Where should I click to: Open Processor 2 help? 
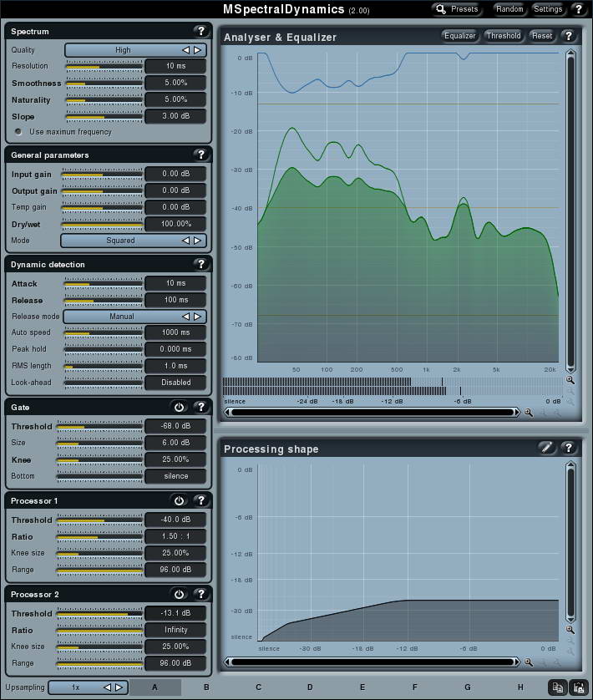(x=201, y=594)
